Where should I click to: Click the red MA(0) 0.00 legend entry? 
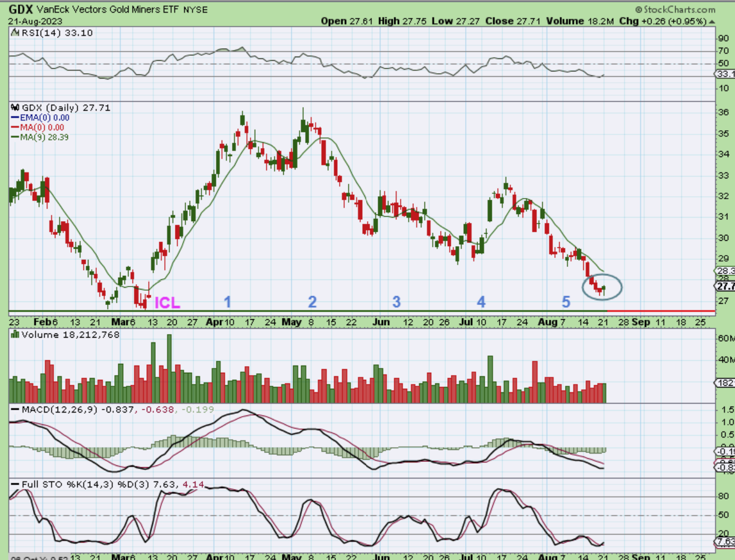(x=39, y=127)
